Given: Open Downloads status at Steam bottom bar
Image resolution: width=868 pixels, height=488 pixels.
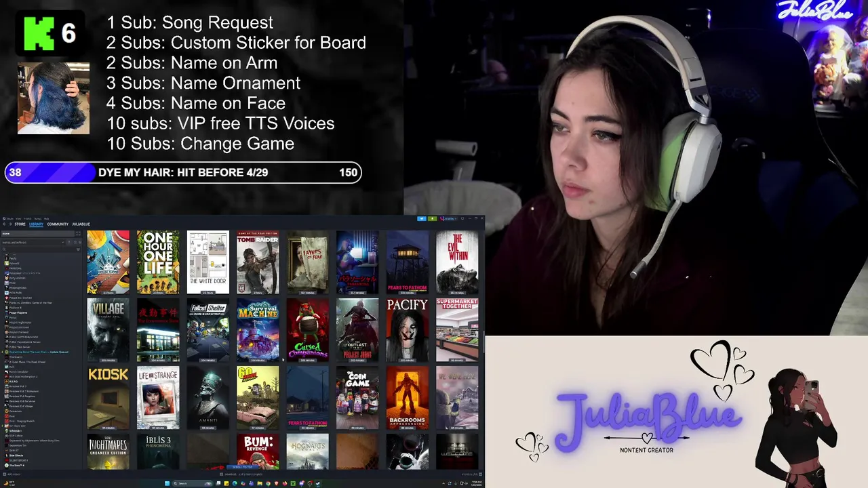Looking at the screenshot, I should coord(241,474).
